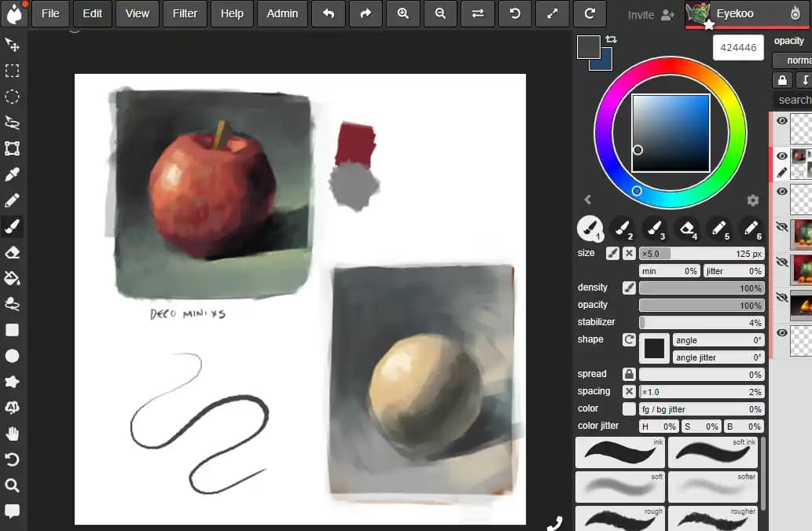
Task: Open color wheel settings gear
Action: (x=753, y=200)
